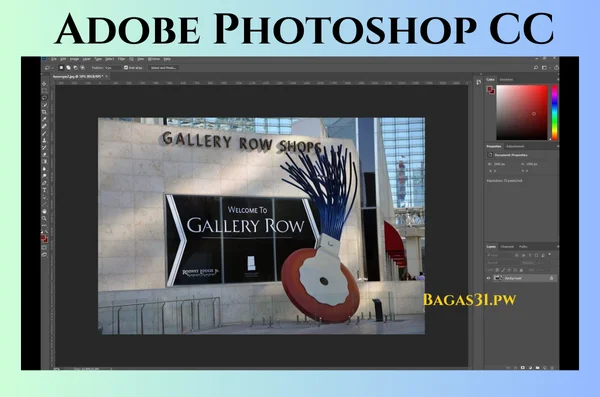Create new adjustment layer from Layers footer
The width and height of the screenshot is (600, 397).
point(530,368)
